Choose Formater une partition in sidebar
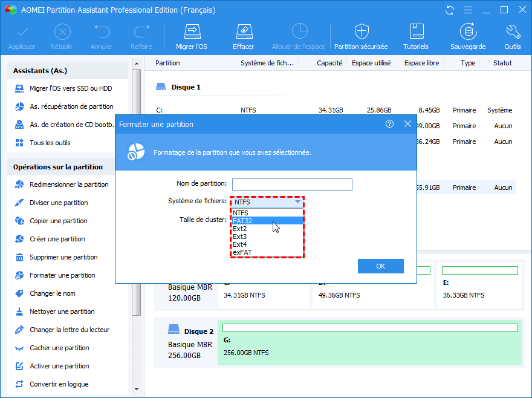 (55, 275)
